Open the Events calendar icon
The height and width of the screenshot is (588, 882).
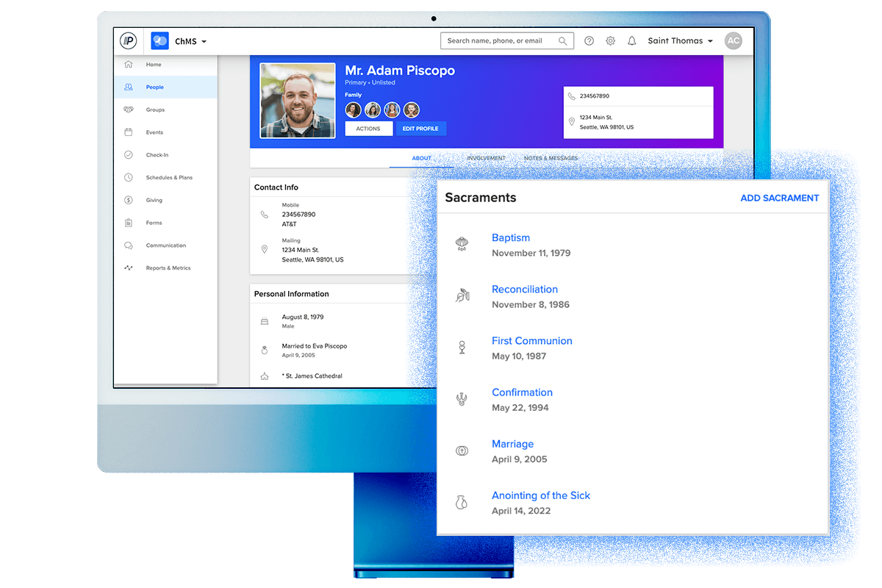click(129, 132)
